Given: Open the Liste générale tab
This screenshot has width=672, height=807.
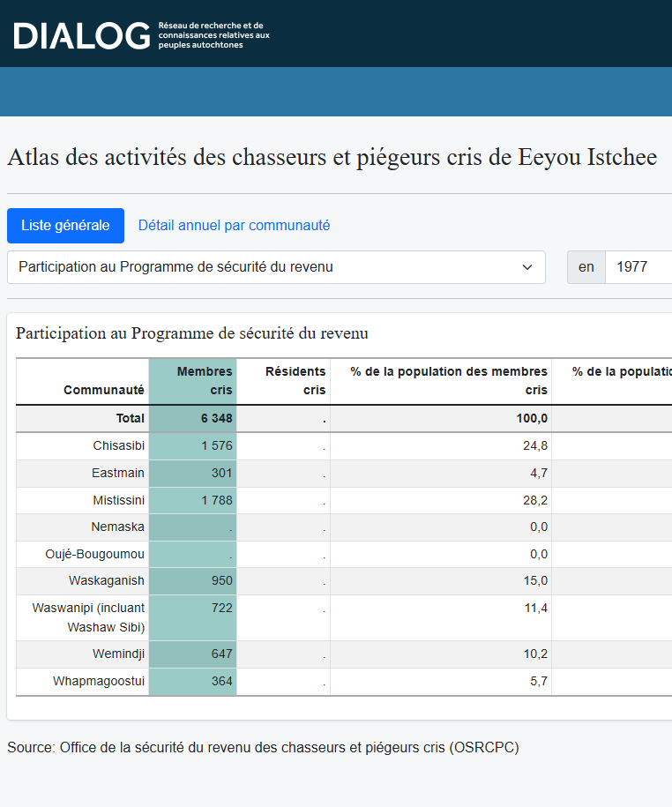Looking at the screenshot, I should coord(65,226).
